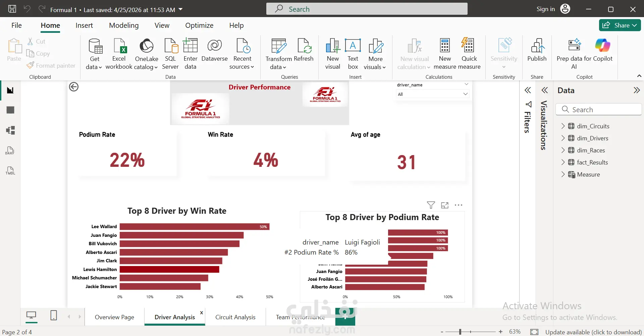Open the visual's filter icon
Image resolution: width=644 pixels, height=336 pixels.
coord(431,205)
